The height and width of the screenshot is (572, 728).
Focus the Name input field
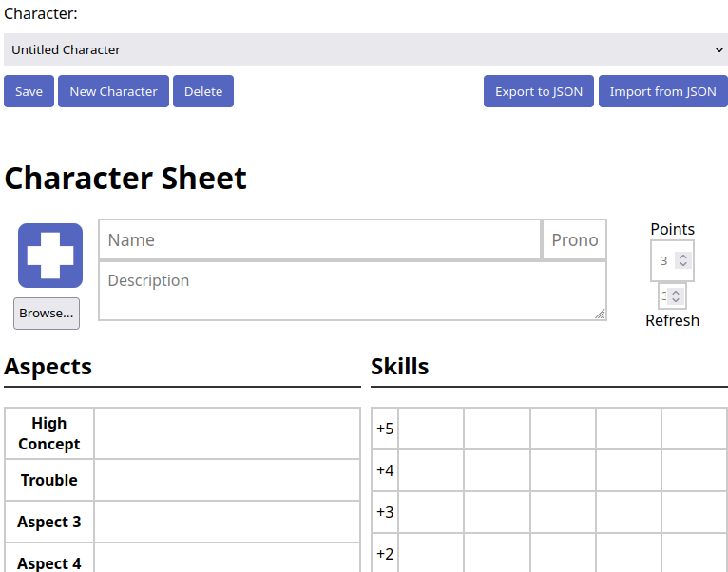tap(320, 239)
